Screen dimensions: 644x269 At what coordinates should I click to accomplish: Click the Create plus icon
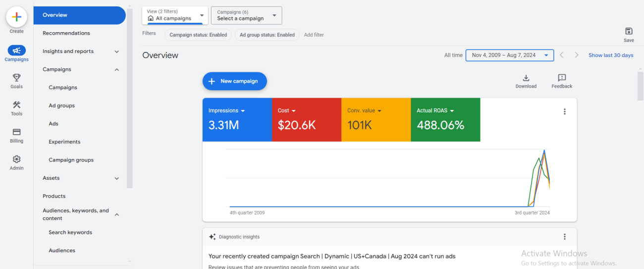(16, 17)
